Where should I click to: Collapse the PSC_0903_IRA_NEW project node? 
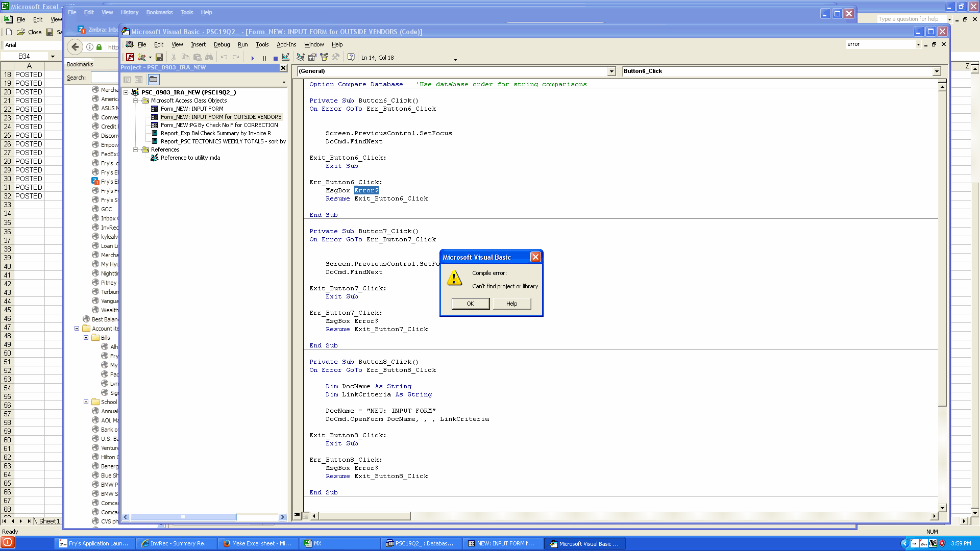click(126, 92)
